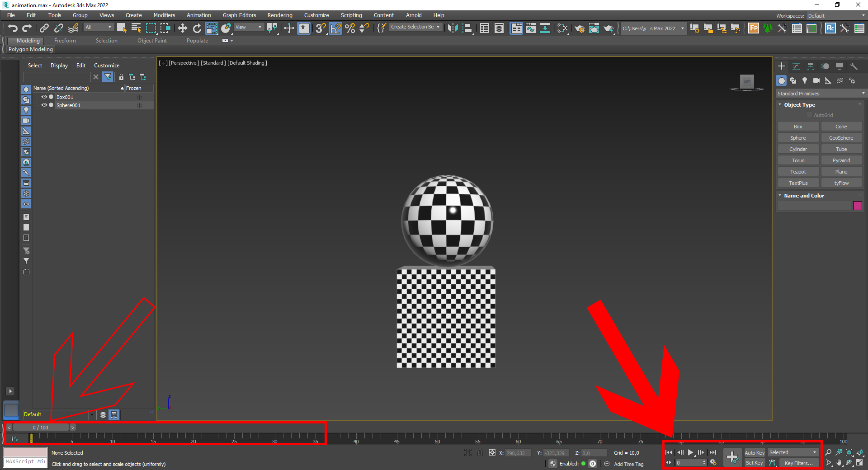Click the Cameras category icon

click(816, 80)
